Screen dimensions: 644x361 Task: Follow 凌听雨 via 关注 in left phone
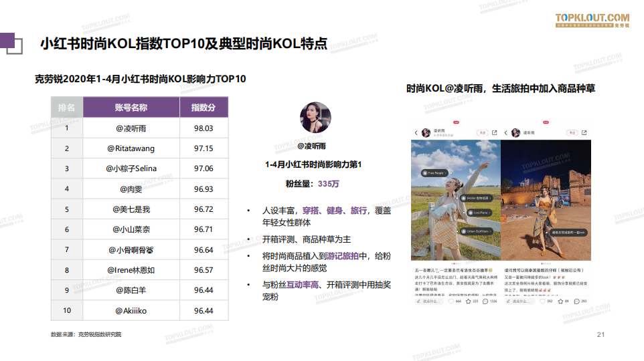[483, 132]
